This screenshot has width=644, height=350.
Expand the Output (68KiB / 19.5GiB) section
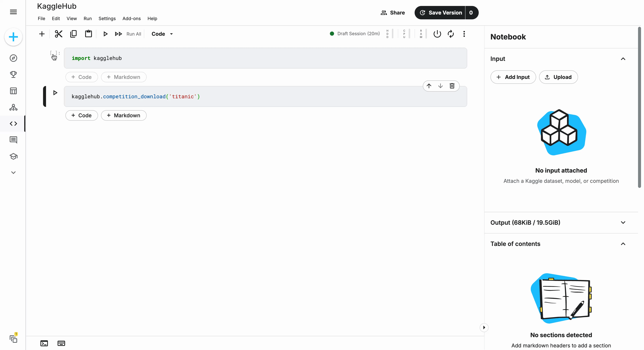pyautogui.click(x=623, y=222)
